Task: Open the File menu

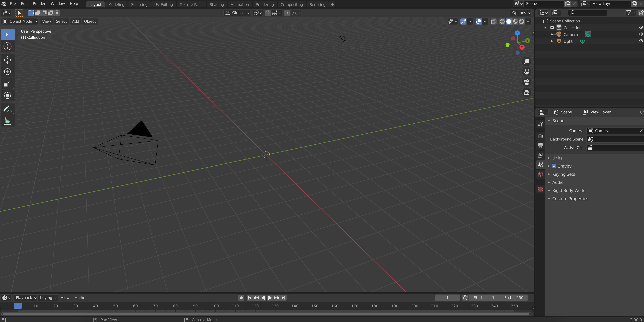Action: point(13,4)
